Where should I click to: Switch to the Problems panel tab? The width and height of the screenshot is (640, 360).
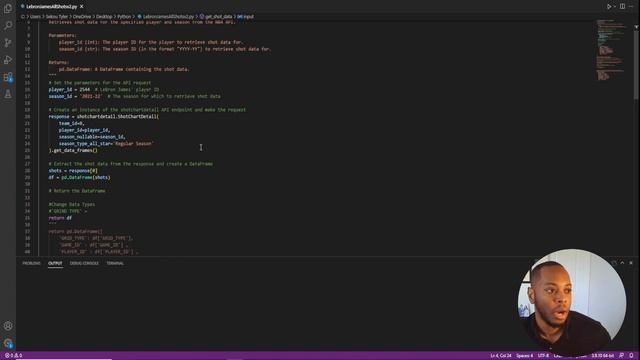click(31, 263)
